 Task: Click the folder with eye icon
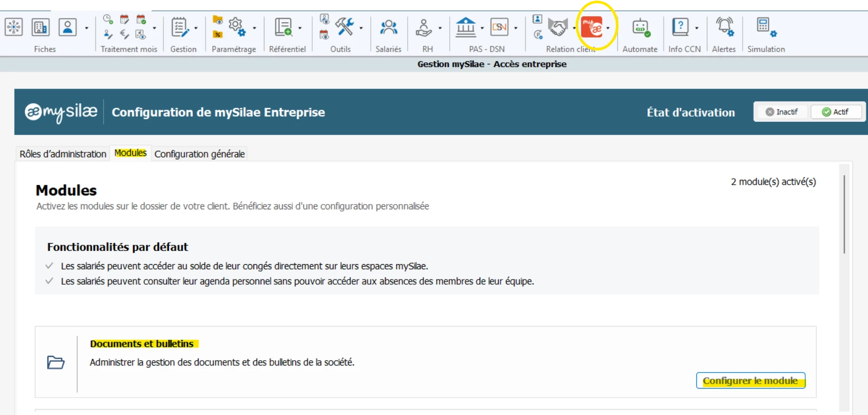(x=218, y=20)
